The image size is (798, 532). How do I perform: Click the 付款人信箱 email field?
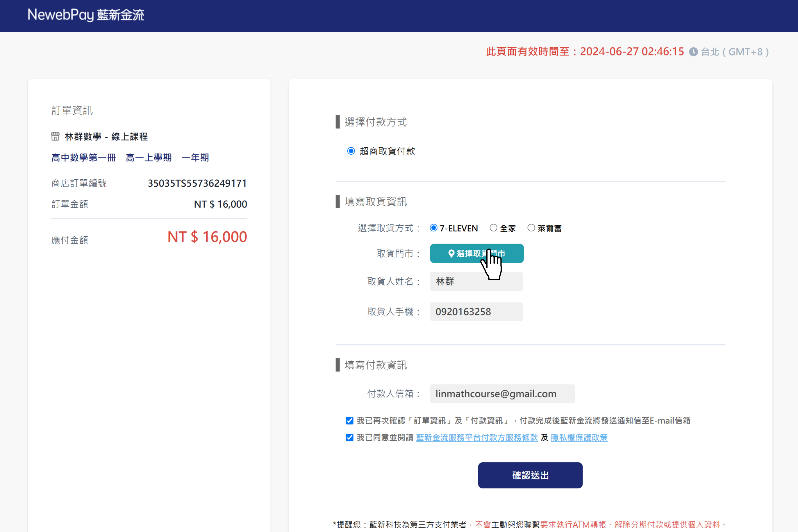tap(502, 394)
